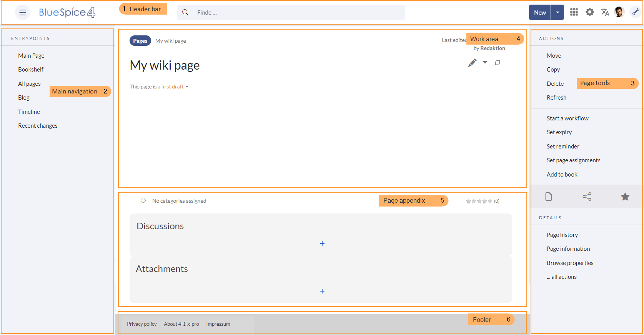Open Browse properties
Image resolution: width=644 pixels, height=335 pixels.
570,263
